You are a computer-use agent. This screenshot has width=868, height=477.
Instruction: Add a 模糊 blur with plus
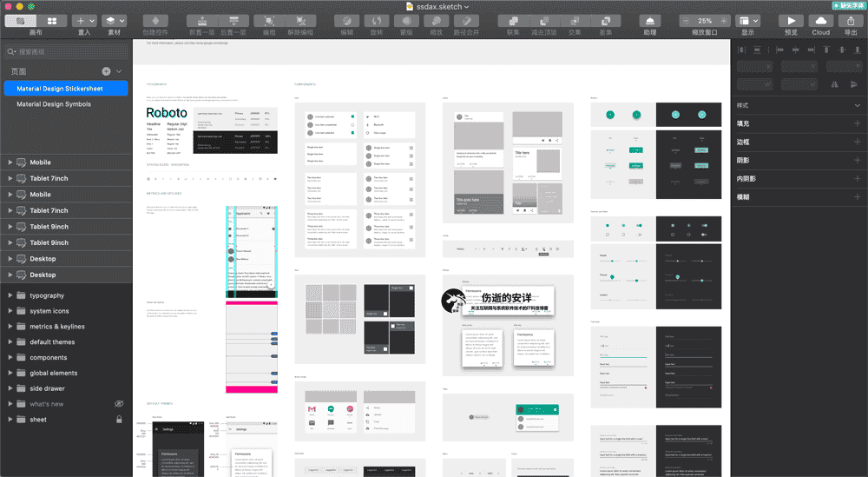click(858, 196)
